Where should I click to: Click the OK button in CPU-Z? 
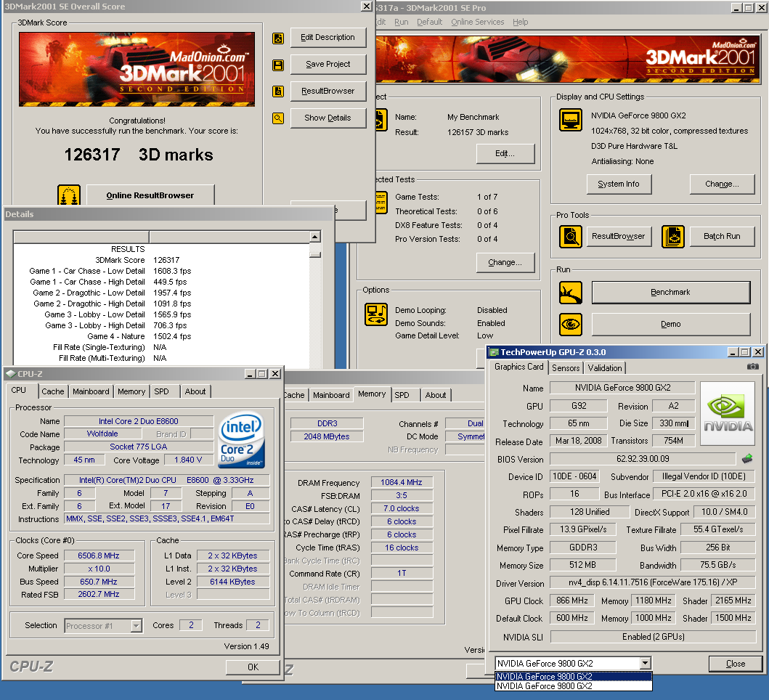tap(253, 667)
